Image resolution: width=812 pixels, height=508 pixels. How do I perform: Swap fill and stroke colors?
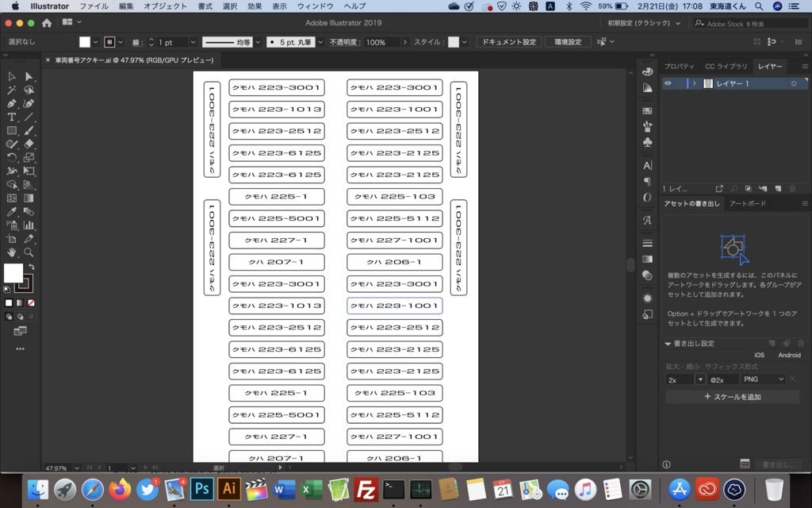(x=32, y=267)
